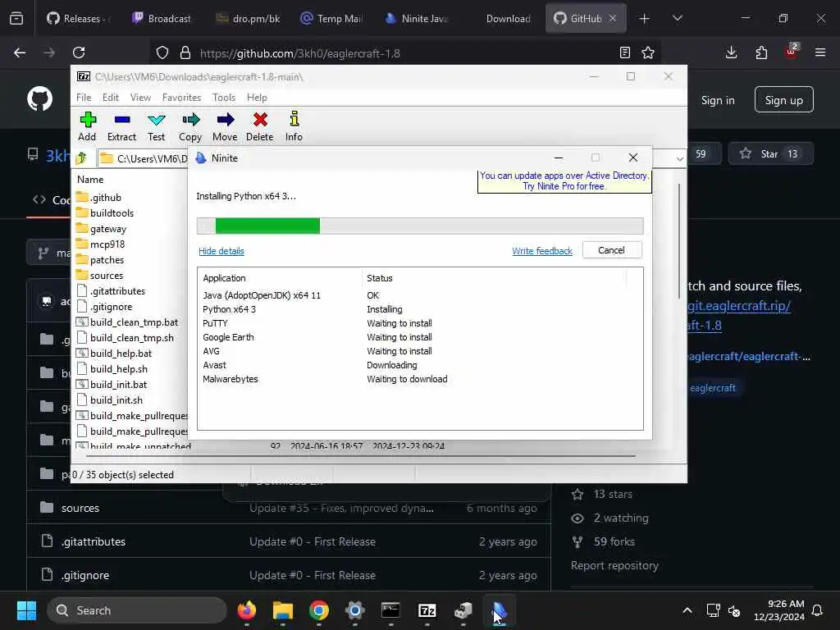
Task: Open the 7-Zip Help menu
Action: [x=257, y=98]
